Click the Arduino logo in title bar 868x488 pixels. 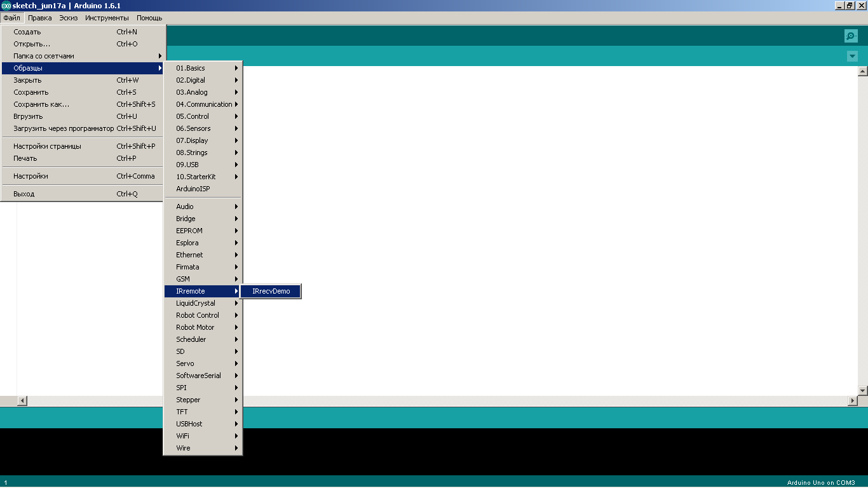[6, 6]
